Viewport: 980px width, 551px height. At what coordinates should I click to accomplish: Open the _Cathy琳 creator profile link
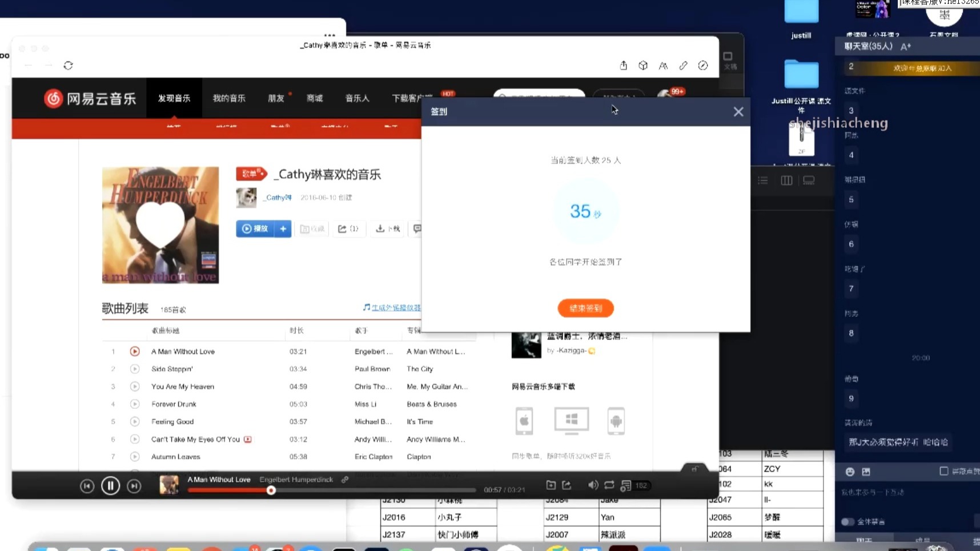click(278, 198)
